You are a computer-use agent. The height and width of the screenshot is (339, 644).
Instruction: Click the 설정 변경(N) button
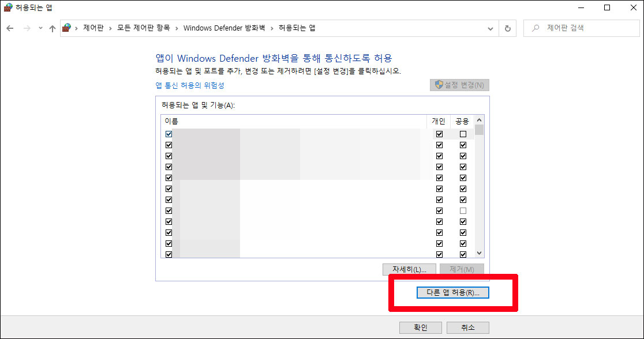pyautogui.click(x=459, y=85)
